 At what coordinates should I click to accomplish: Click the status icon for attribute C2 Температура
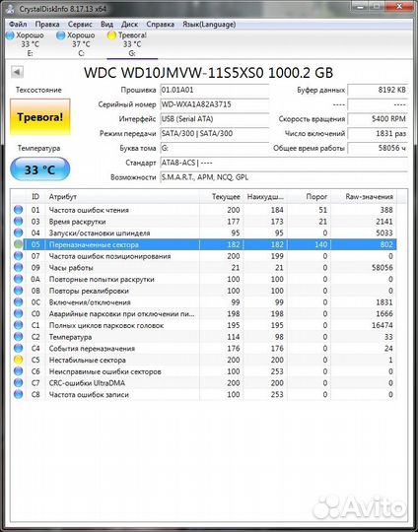coord(19,337)
